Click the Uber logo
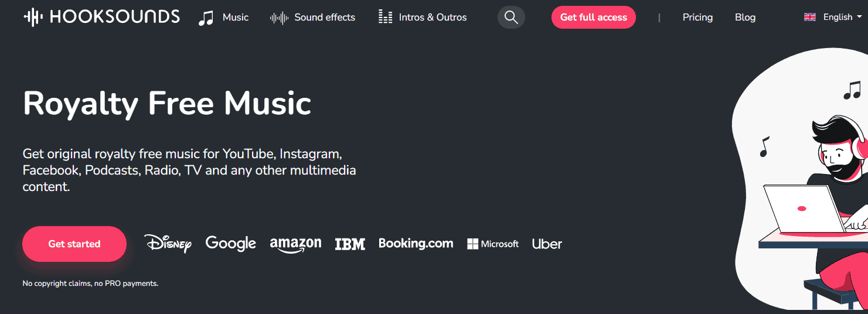Image resolution: width=868 pixels, height=314 pixels. (x=547, y=244)
